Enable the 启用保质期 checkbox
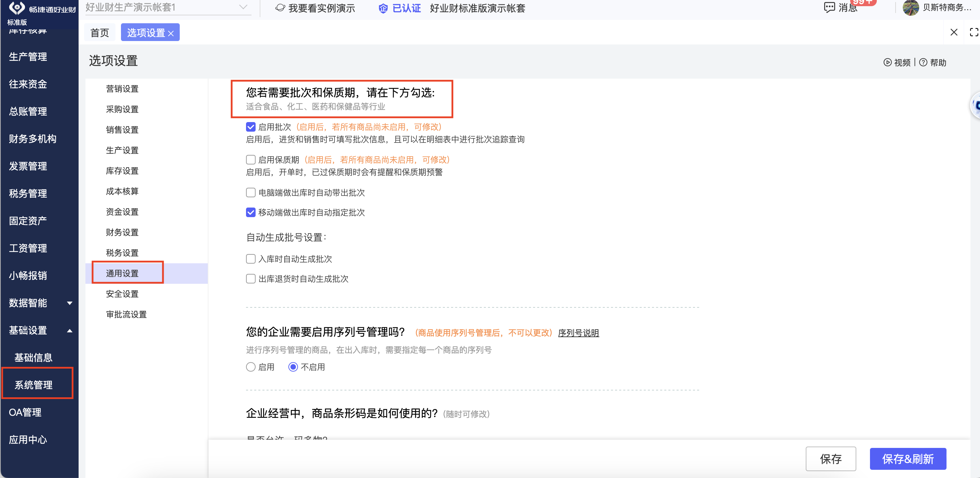 point(251,159)
